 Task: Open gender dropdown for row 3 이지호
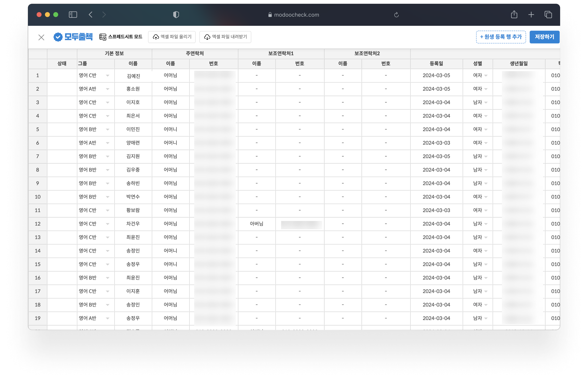[486, 103]
